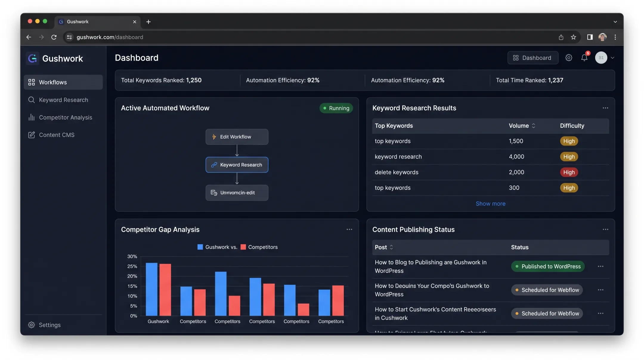Click Show more link under keywords
Image resolution: width=644 pixels, height=360 pixels.
pos(490,204)
